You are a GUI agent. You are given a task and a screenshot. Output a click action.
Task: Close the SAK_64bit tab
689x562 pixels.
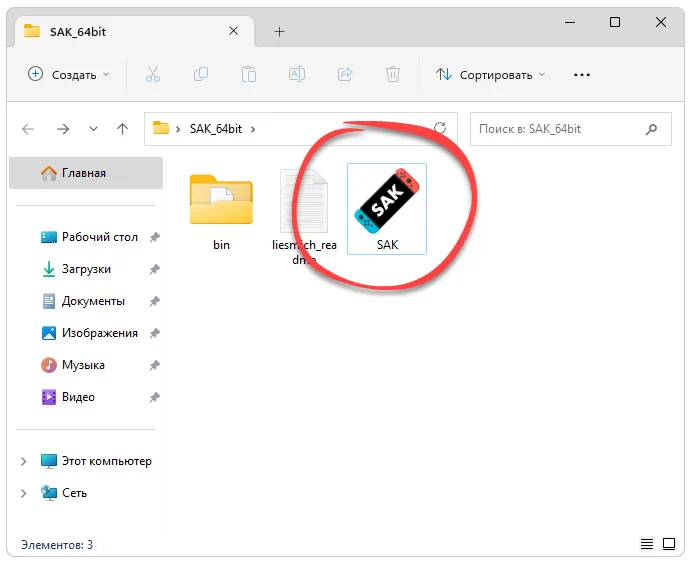234,31
